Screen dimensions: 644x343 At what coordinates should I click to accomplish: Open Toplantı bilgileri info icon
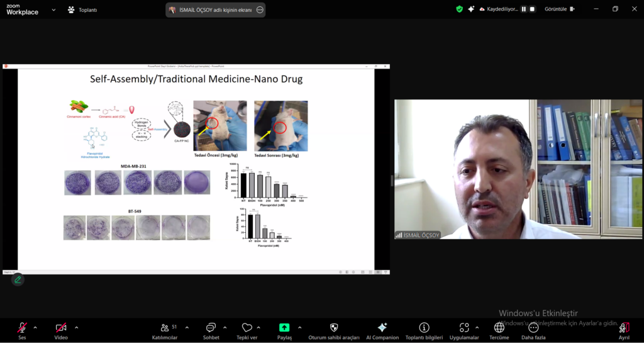pyautogui.click(x=425, y=328)
